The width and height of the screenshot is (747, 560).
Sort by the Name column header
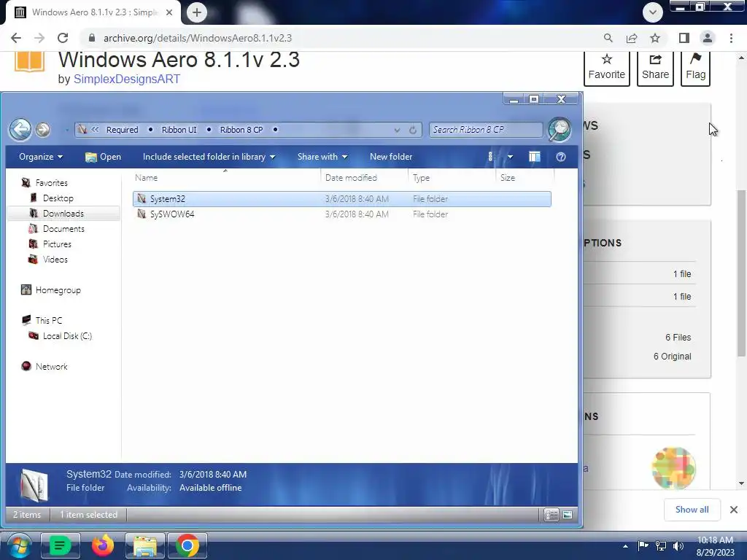tap(146, 178)
